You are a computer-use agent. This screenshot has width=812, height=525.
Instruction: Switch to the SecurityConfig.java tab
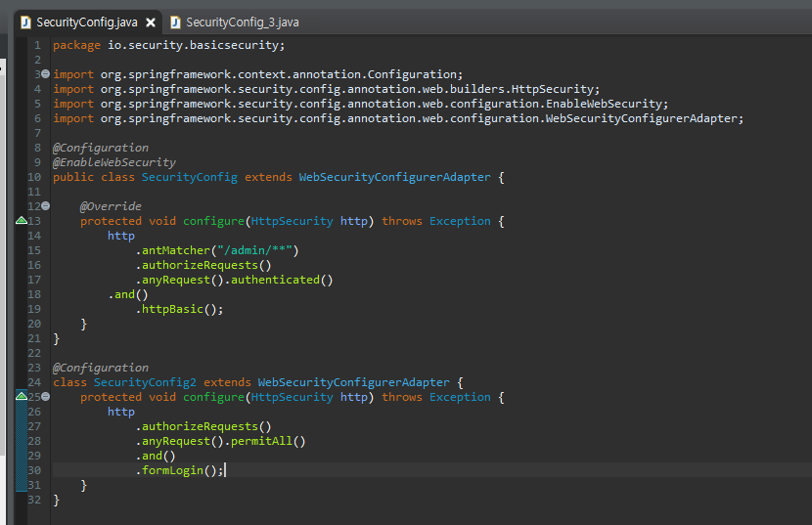pos(87,22)
